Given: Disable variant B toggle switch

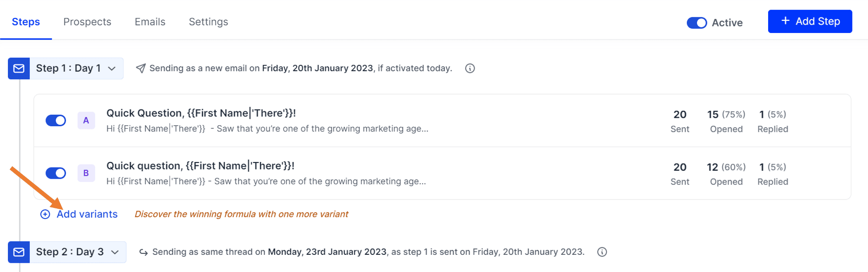Looking at the screenshot, I should (x=56, y=173).
